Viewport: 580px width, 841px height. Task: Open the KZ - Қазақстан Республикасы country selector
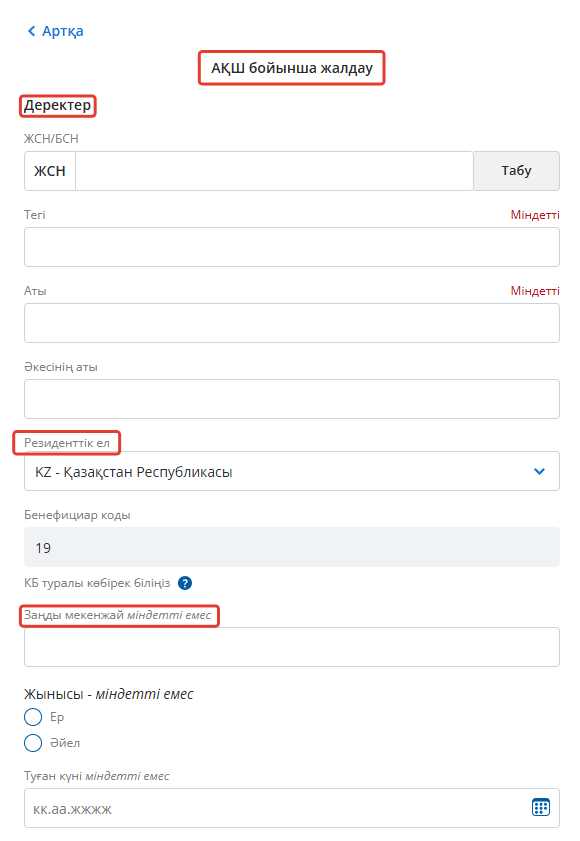pos(292,471)
